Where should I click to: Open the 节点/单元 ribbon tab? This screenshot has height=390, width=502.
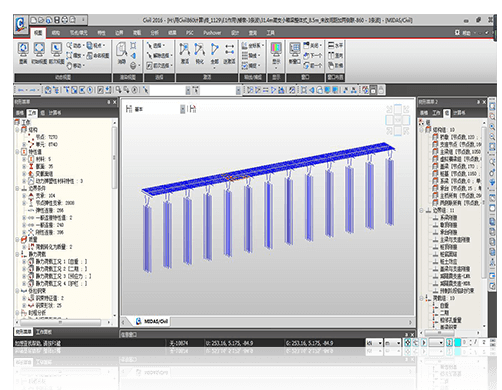click(x=79, y=33)
